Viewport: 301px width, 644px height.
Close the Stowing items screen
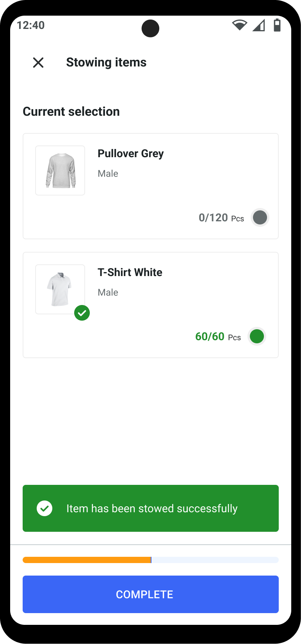coord(38,63)
